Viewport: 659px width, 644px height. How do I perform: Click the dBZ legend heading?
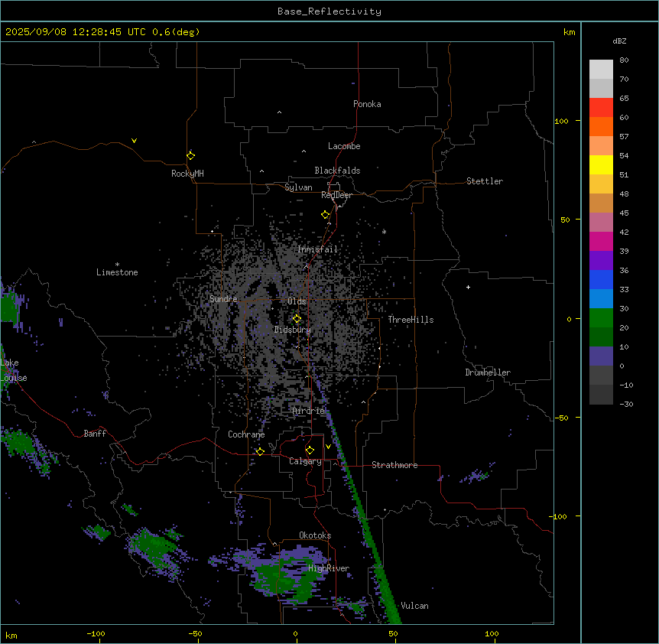619,41
